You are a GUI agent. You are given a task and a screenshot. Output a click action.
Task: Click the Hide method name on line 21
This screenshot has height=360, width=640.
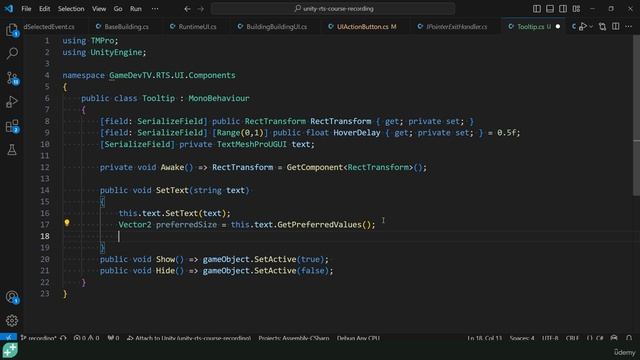pos(165,271)
